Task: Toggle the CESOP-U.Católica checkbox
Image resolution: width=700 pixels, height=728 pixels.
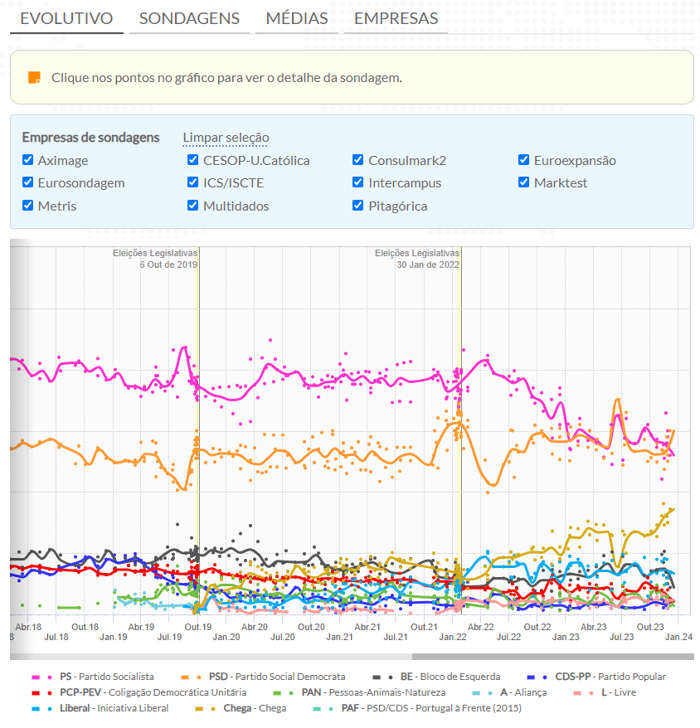Action: click(x=193, y=160)
